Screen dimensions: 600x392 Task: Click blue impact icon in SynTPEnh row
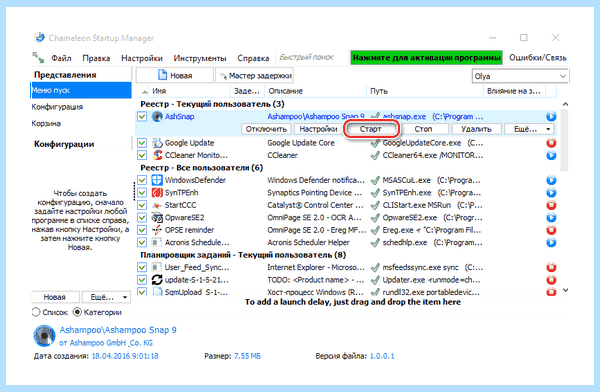tap(551, 193)
